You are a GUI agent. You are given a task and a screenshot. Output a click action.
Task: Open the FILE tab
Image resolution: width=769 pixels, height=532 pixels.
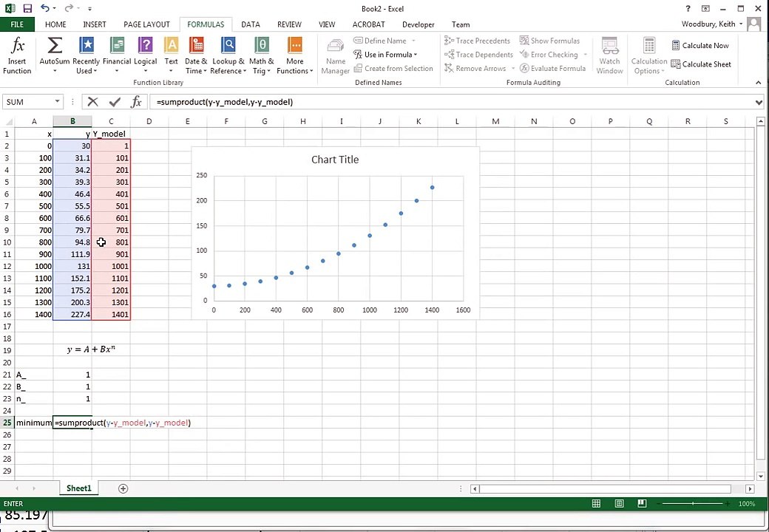[x=17, y=24]
